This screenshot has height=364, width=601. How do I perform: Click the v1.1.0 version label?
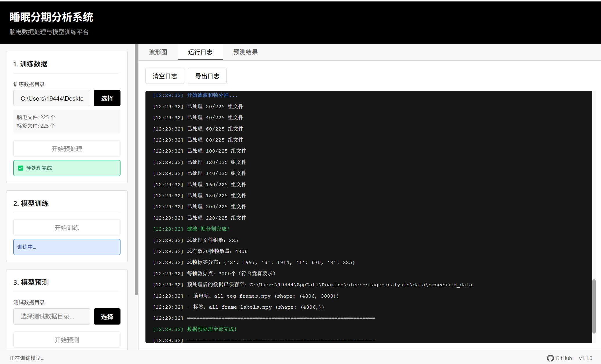[x=585, y=358]
